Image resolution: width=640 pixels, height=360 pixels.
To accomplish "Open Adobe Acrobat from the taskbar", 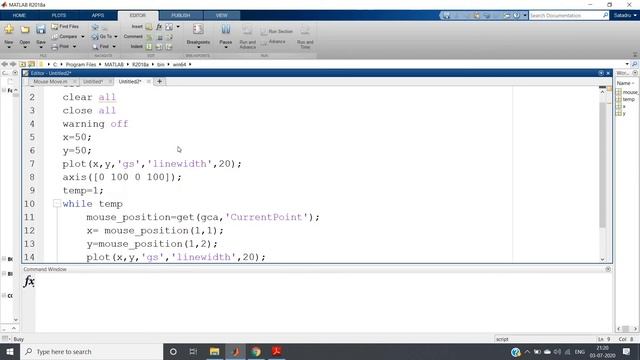I will [x=276, y=351].
